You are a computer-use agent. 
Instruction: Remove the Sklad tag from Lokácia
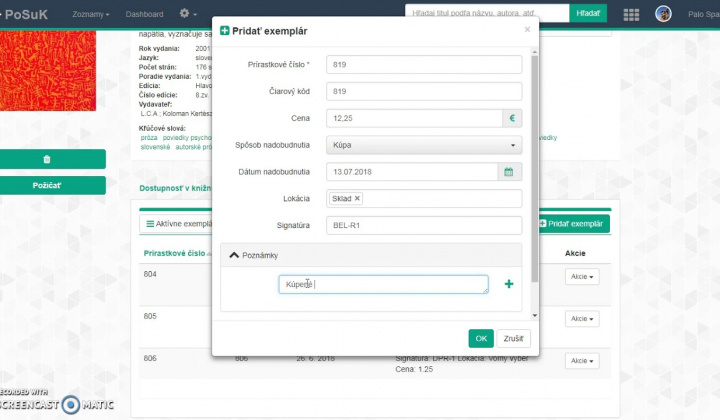pyautogui.click(x=357, y=199)
